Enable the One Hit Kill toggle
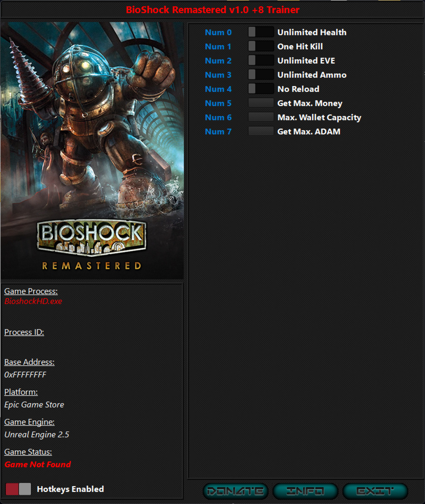 click(x=261, y=46)
